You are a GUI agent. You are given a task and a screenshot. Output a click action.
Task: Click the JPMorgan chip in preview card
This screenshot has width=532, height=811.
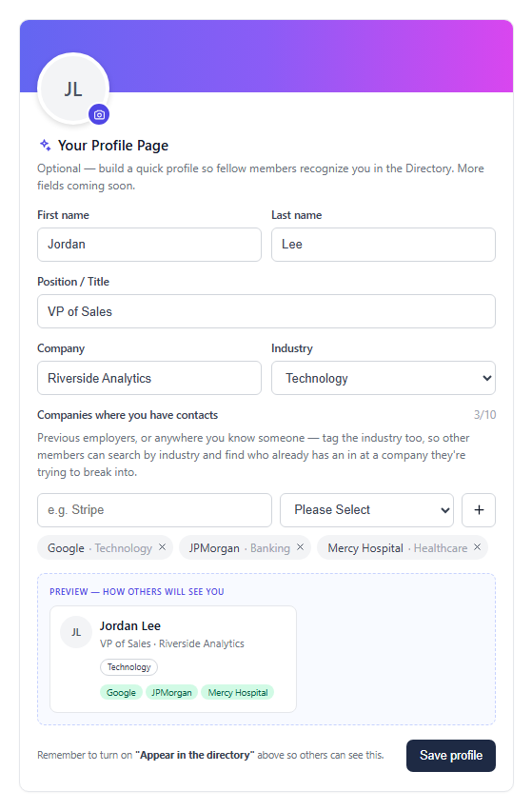click(x=171, y=693)
